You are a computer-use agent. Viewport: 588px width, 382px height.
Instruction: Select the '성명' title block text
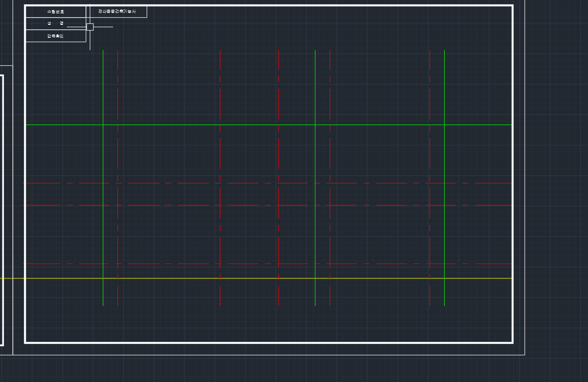55,23
